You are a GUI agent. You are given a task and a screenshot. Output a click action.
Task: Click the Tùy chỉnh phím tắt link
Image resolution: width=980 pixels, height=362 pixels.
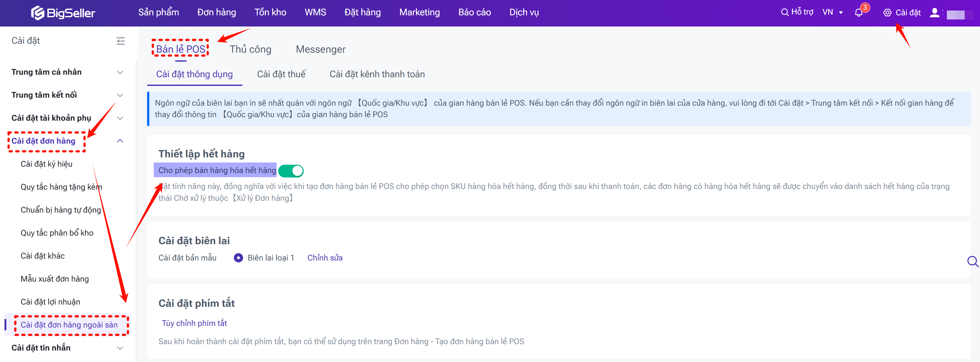tap(194, 323)
